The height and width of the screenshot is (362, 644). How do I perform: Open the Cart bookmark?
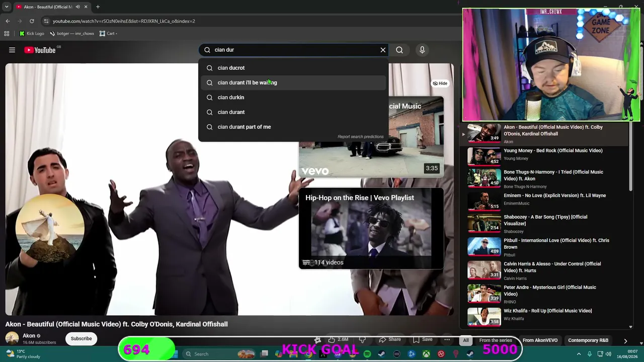[x=108, y=34]
